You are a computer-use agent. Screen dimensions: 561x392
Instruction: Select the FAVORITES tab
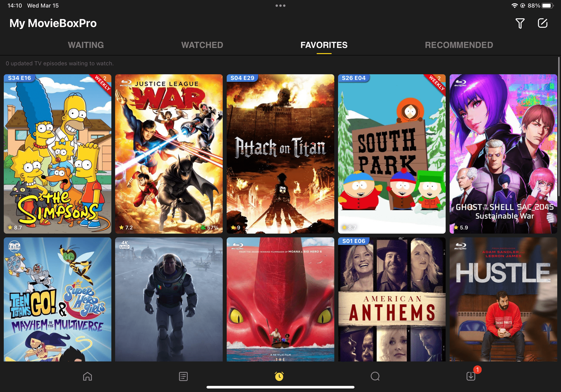click(x=324, y=45)
